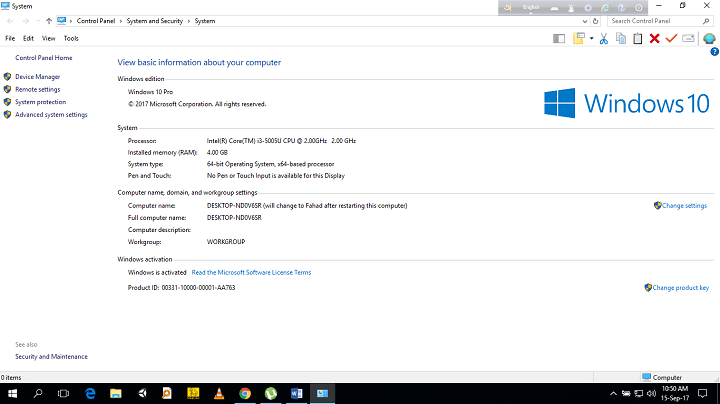Viewport: 720px width, 404px height.
Task: Click the blue help question mark icon
Action: click(x=714, y=52)
